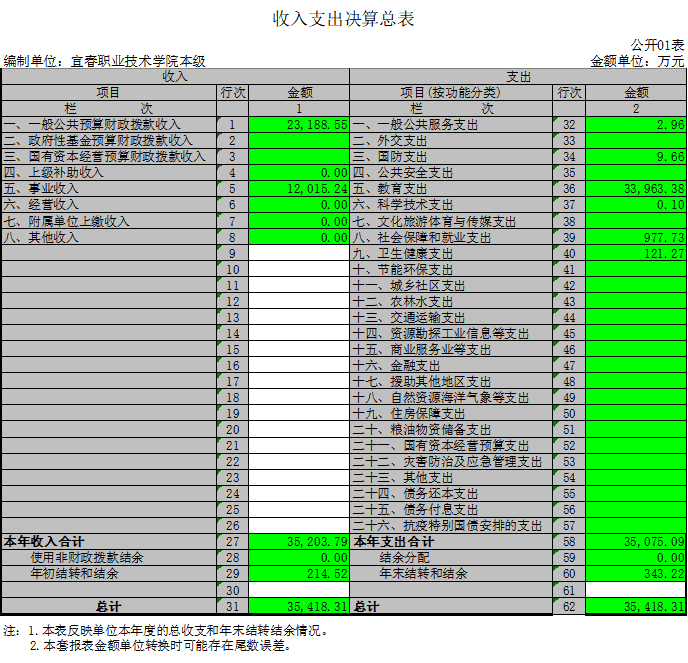Screen dimensions: 688x663
Task: Select the 项目(按功能分类) column header
Action: click(x=451, y=92)
